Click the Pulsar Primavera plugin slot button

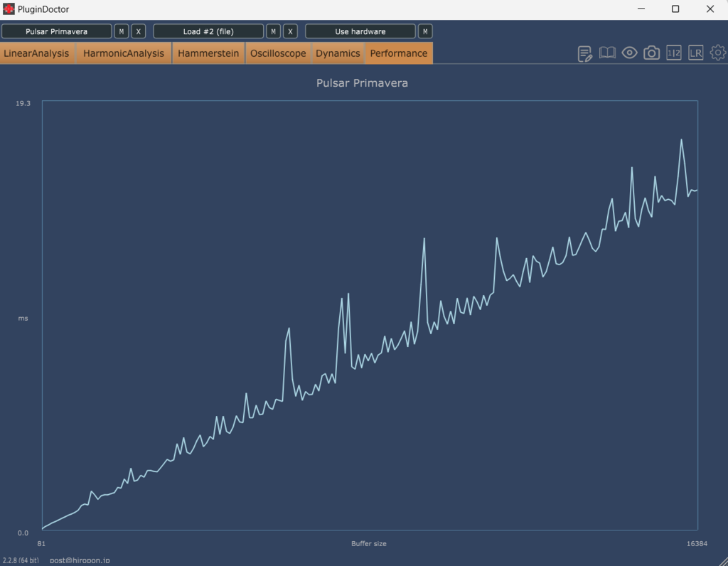click(57, 31)
